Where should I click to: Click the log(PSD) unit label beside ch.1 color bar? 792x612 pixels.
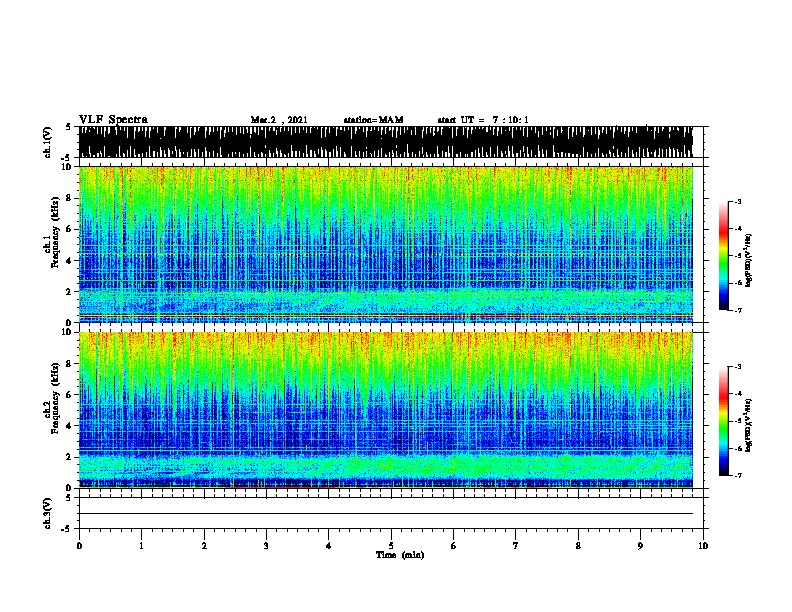(x=749, y=261)
